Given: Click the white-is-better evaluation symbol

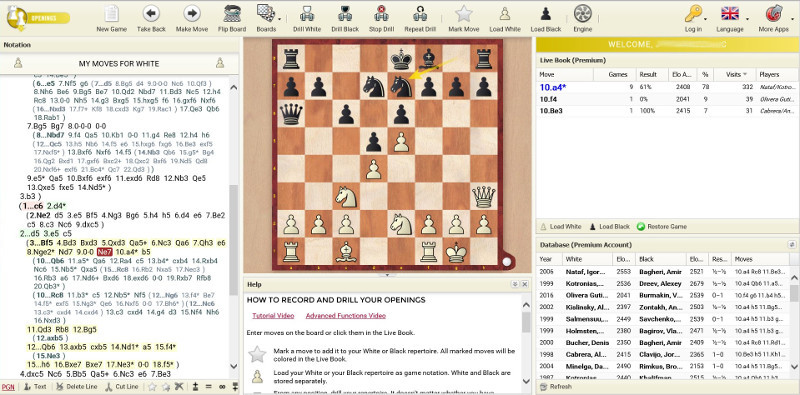Looking at the screenshot, I should click(x=195, y=387).
